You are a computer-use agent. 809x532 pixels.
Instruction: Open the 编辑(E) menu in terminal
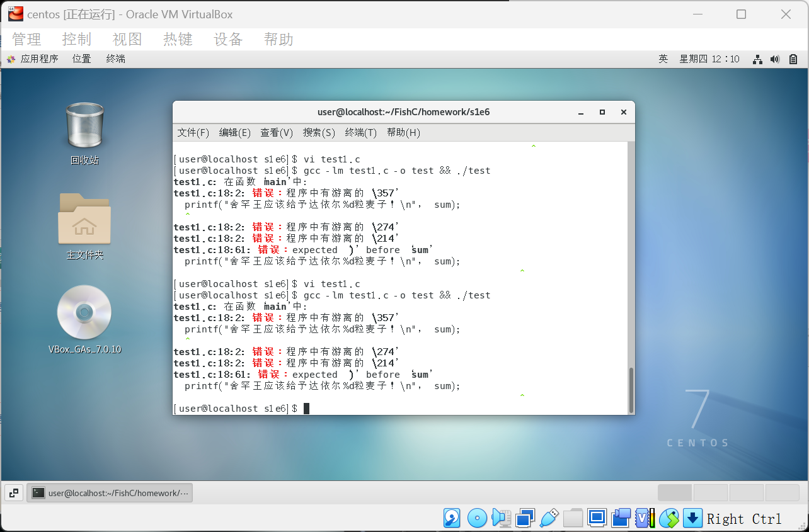pos(235,133)
